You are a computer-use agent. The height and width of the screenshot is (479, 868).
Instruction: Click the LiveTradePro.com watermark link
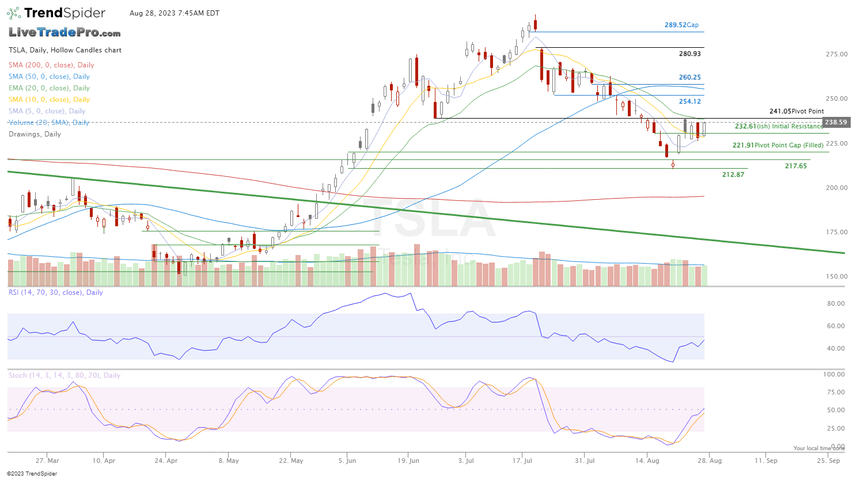pyautogui.click(x=65, y=32)
